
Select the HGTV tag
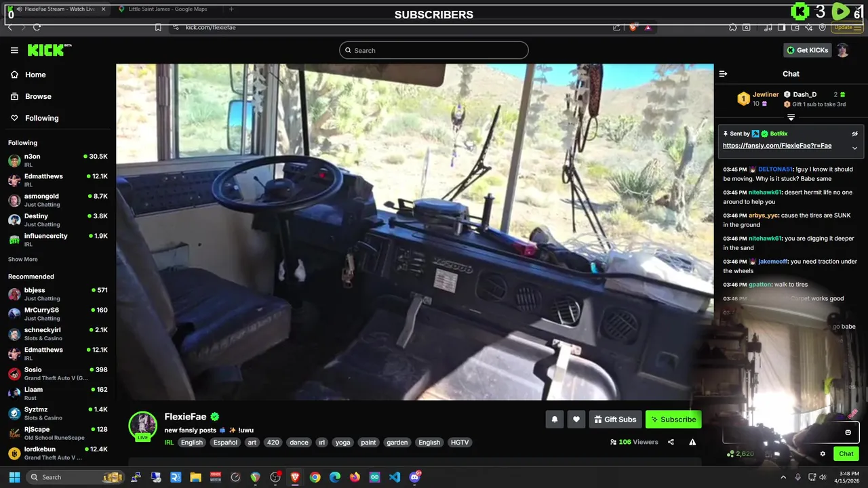pyautogui.click(x=460, y=443)
